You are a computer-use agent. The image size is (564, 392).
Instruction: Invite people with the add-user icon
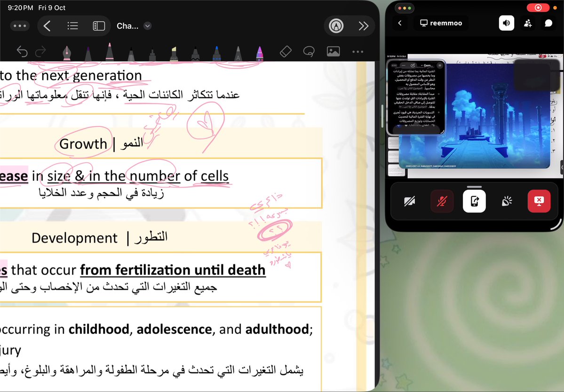click(x=528, y=23)
